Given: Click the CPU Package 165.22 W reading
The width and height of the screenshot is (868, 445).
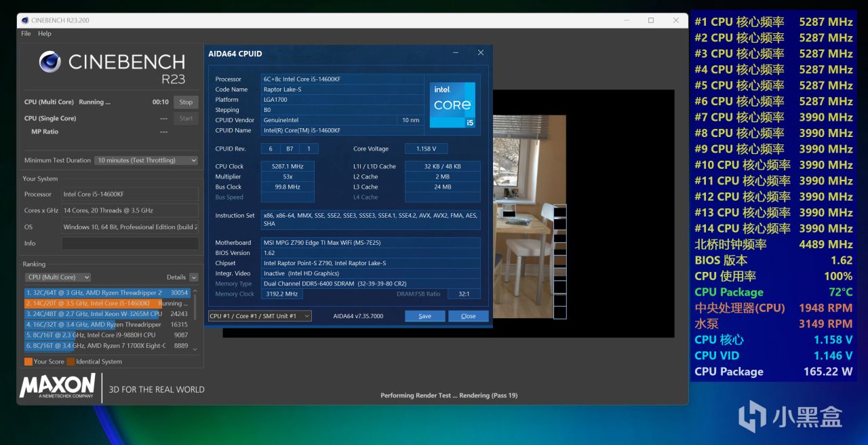Looking at the screenshot, I should (773, 371).
